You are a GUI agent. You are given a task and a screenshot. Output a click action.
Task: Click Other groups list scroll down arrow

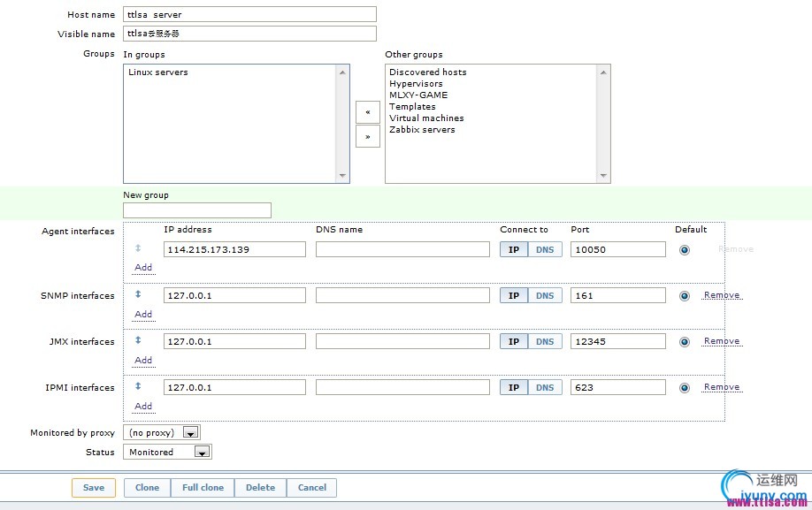coord(603,175)
